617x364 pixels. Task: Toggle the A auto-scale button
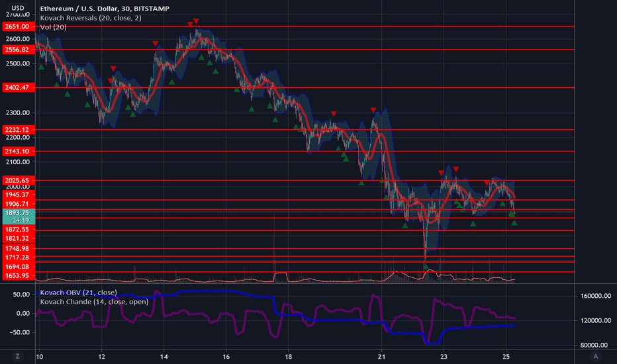(x=595, y=357)
